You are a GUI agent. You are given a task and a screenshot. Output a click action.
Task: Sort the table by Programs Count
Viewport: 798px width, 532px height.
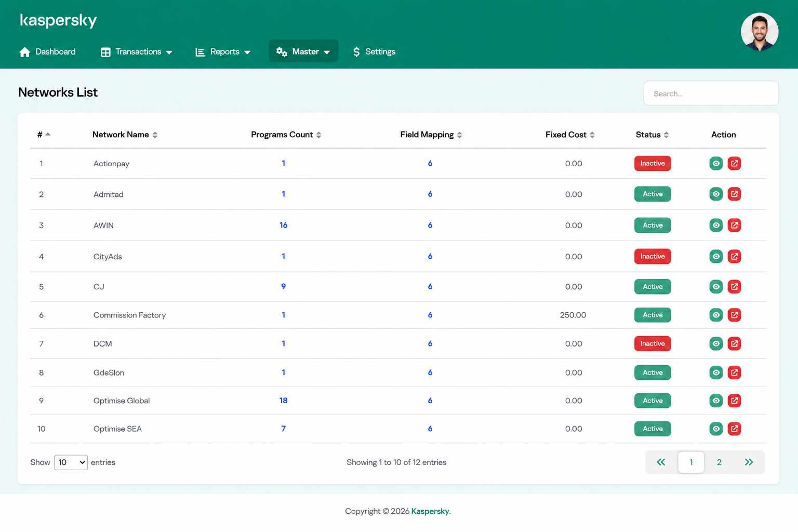pos(286,135)
